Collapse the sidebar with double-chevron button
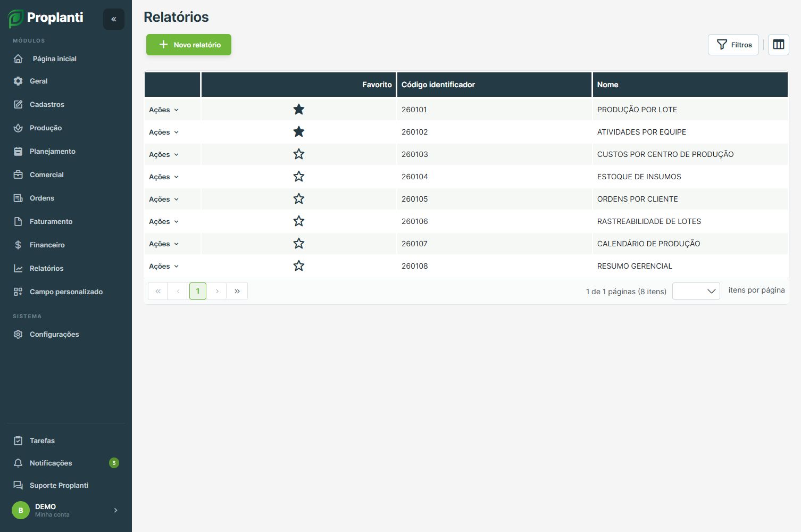 pos(114,19)
